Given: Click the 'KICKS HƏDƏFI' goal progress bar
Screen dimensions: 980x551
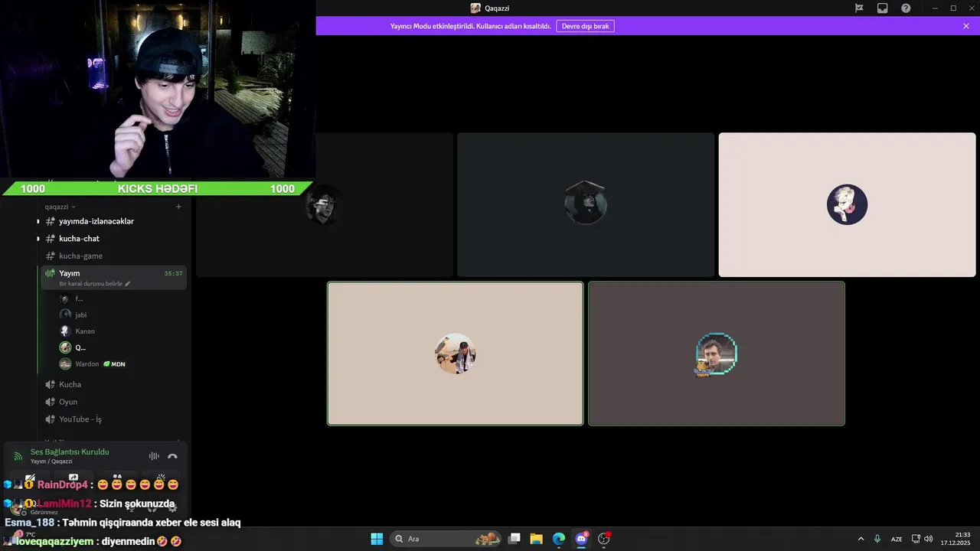Looking at the screenshot, I should pyautogui.click(x=157, y=188).
